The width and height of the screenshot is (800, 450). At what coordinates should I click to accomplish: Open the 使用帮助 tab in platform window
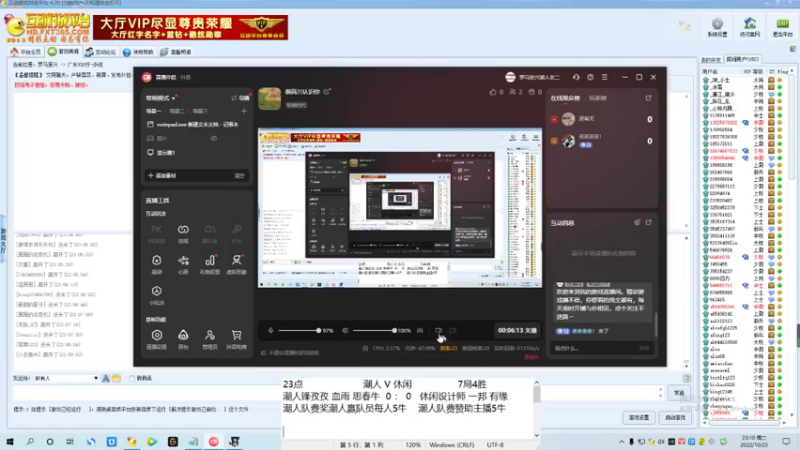click(x=138, y=52)
